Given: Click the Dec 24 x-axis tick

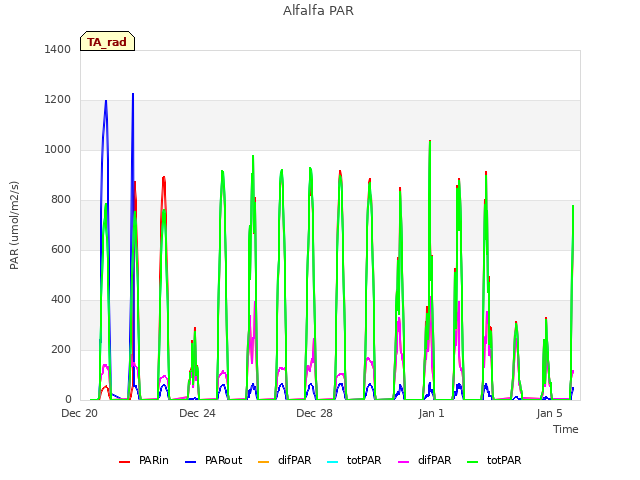Looking at the screenshot, I should point(197,413).
